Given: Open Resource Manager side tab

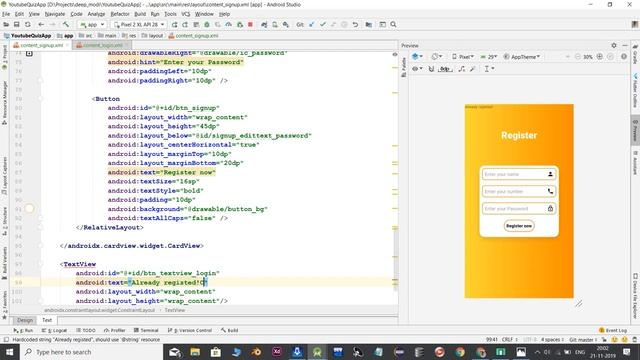Looking at the screenshot, I should (4, 103).
